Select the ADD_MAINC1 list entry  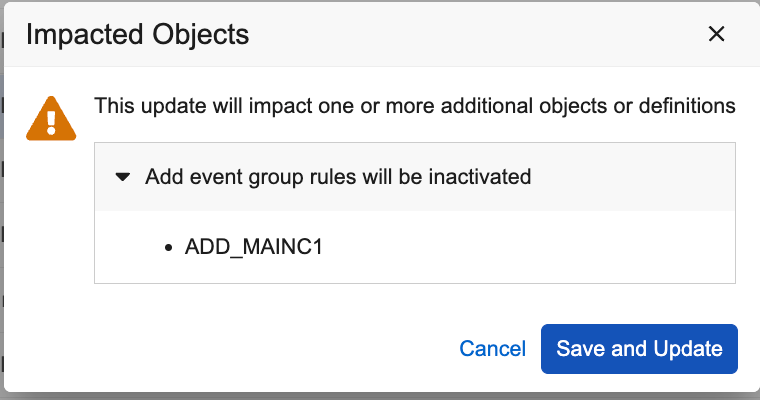pyautogui.click(x=254, y=247)
